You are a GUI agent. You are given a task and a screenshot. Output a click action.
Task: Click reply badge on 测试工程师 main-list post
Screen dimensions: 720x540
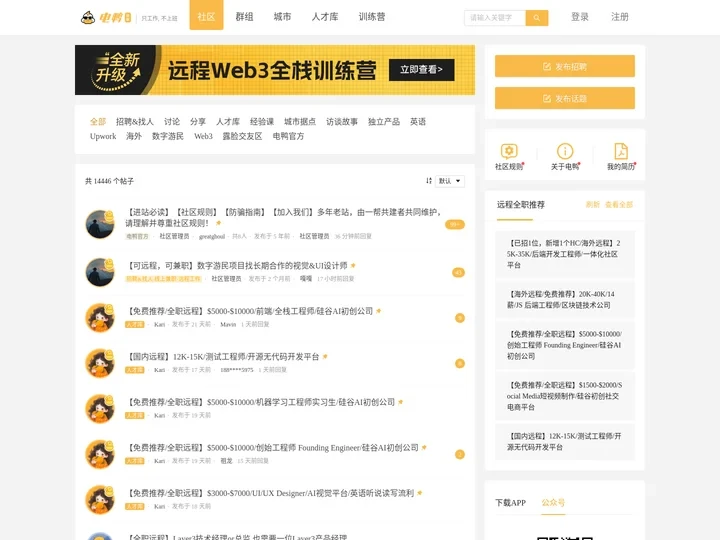click(460, 363)
